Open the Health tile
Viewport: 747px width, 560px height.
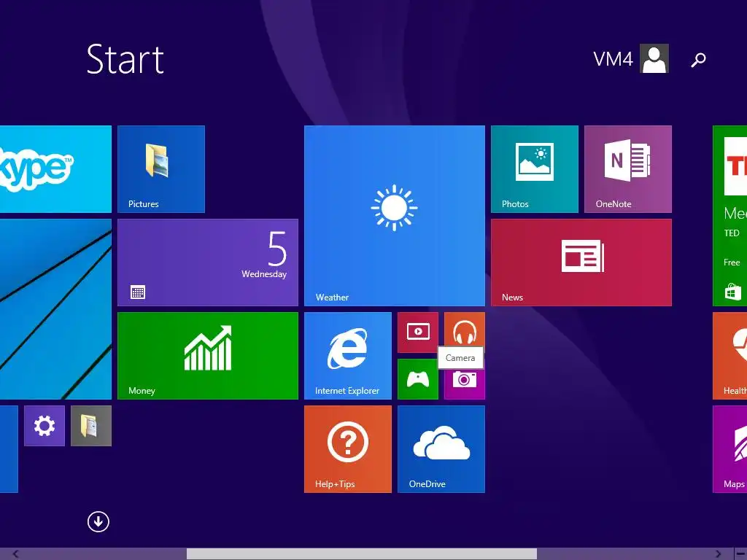click(729, 356)
